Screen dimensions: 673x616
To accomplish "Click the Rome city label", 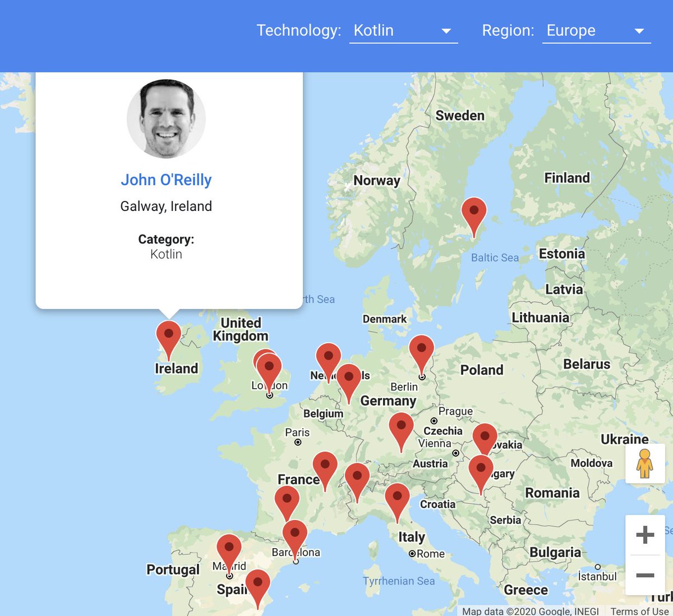I will click(x=430, y=554).
